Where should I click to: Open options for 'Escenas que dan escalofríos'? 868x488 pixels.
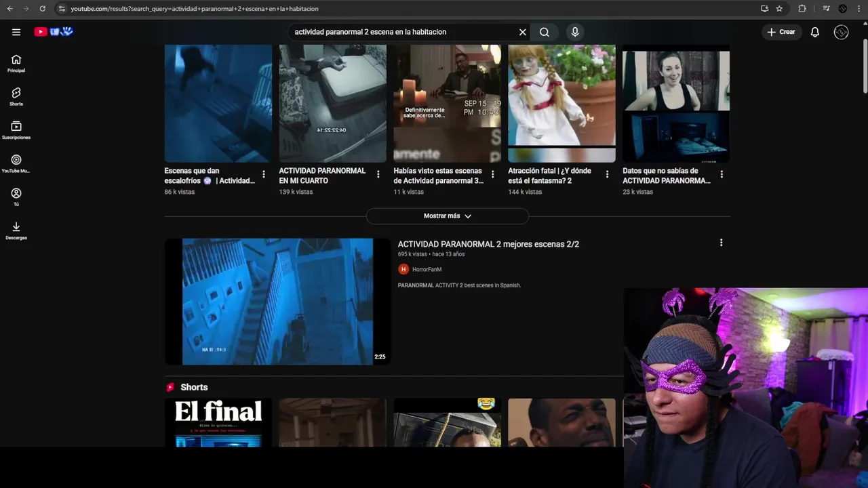pyautogui.click(x=264, y=174)
